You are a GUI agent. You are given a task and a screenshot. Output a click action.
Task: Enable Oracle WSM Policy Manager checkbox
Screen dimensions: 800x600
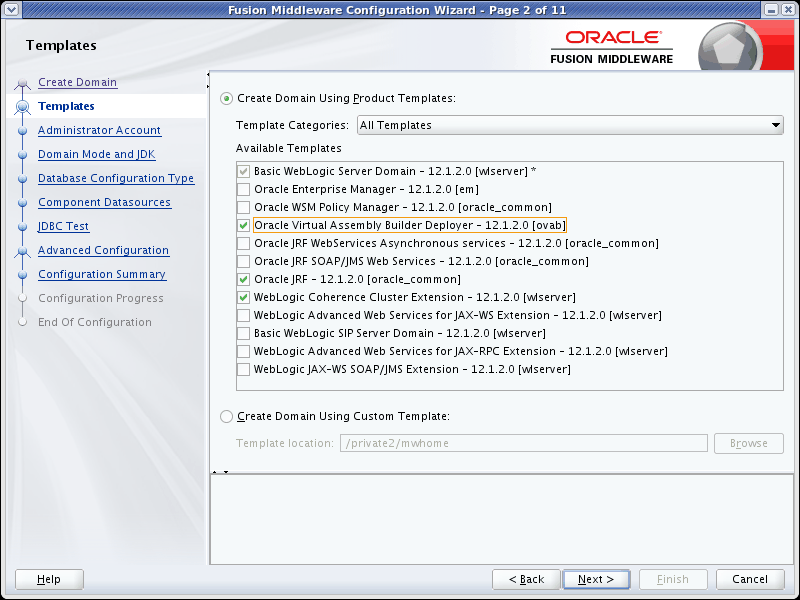tap(243, 207)
